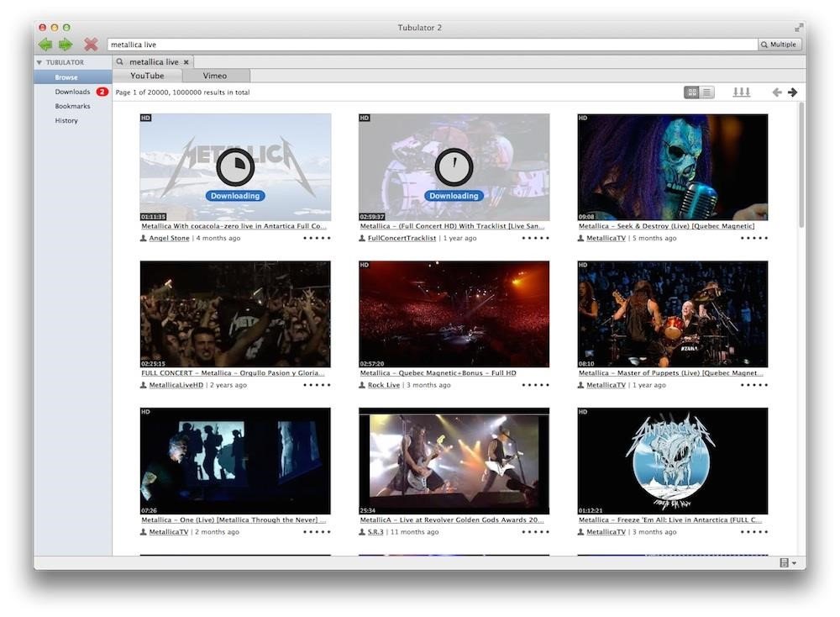This screenshot has height=617, width=840.
Task: Open Revolver Golden Gods Awards thumbnail
Action: point(454,461)
